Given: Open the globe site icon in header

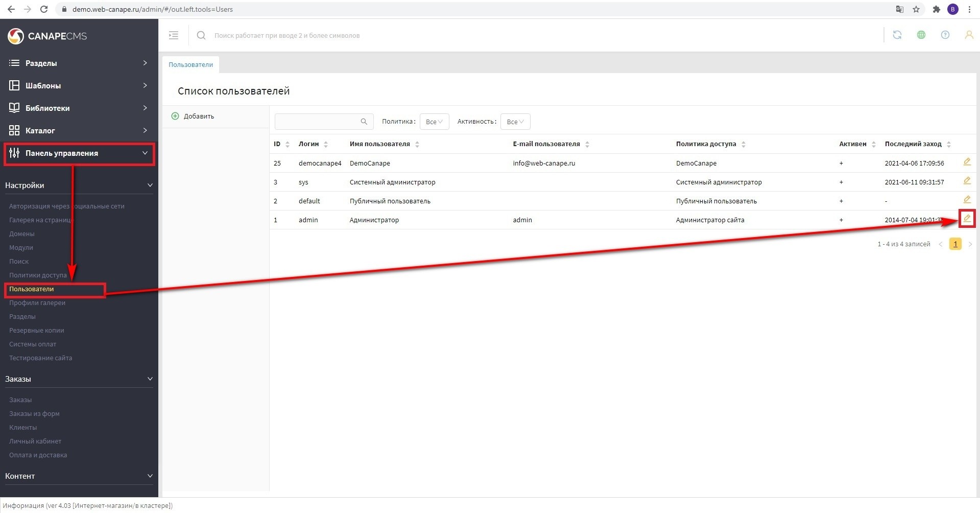Looking at the screenshot, I should coord(921,35).
